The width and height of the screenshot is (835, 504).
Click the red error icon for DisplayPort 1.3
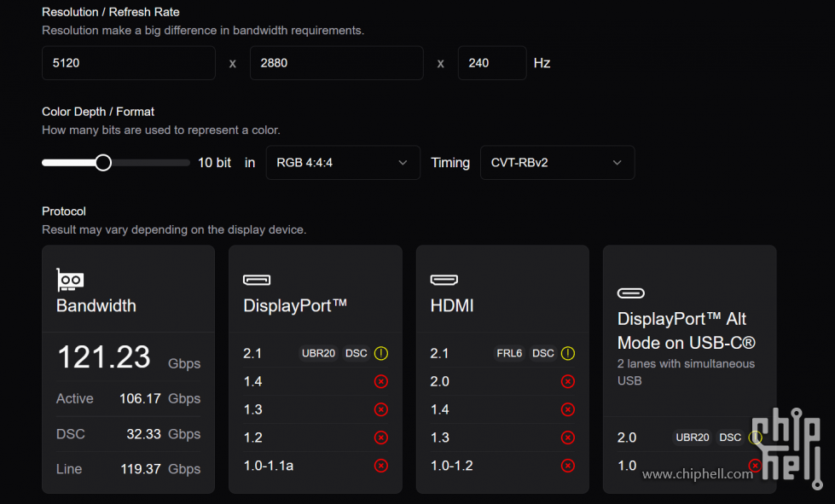[x=380, y=410]
